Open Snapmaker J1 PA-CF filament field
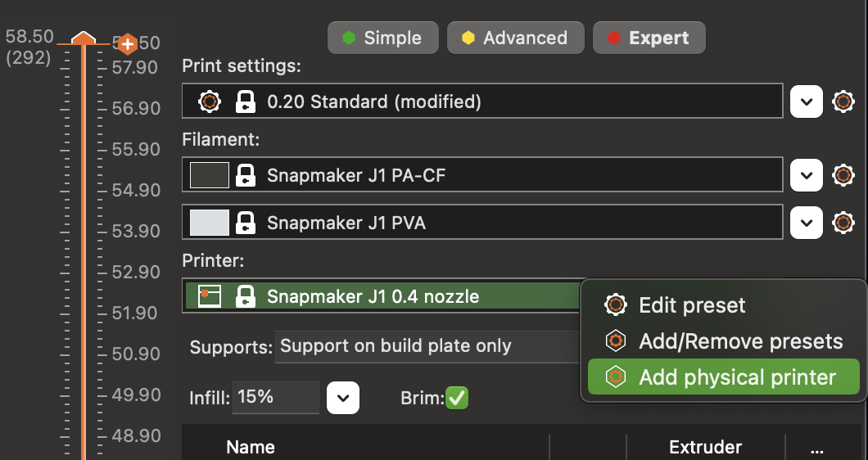 (x=482, y=174)
